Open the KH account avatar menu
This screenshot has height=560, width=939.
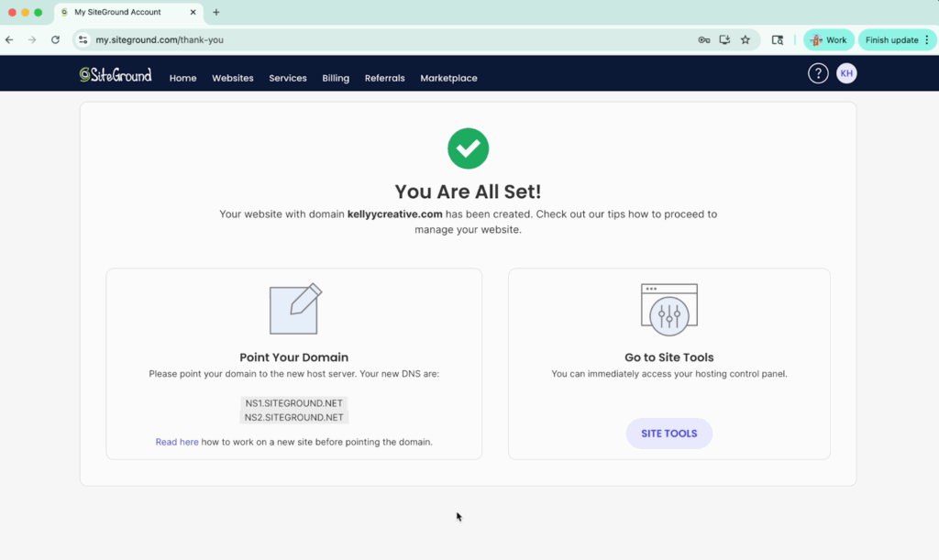(x=846, y=74)
